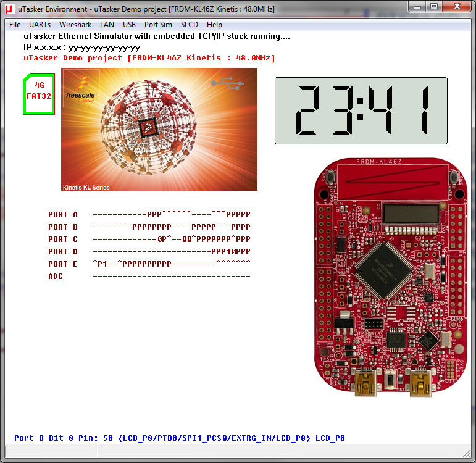
Task: Open the LAN menu
Action: pyautogui.click(x=107, y=25)
